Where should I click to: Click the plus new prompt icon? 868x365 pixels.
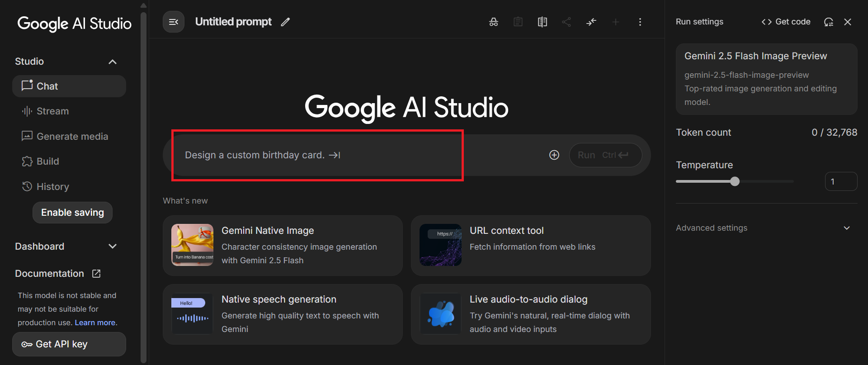click(x=616, y=22)
